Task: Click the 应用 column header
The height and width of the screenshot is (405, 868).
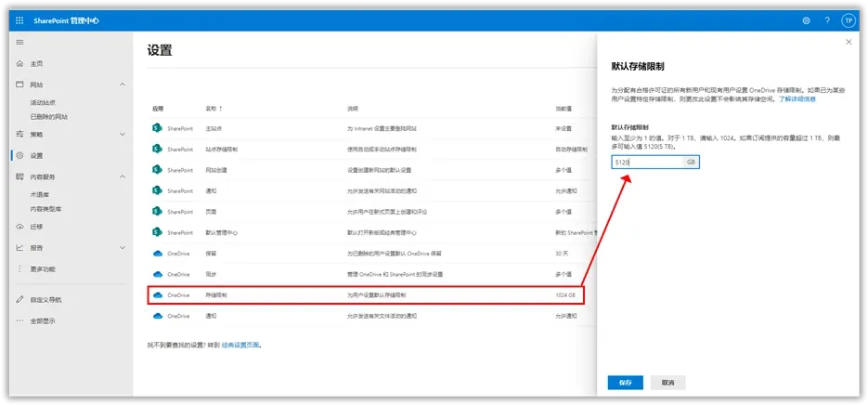Action: click(158, 109)
